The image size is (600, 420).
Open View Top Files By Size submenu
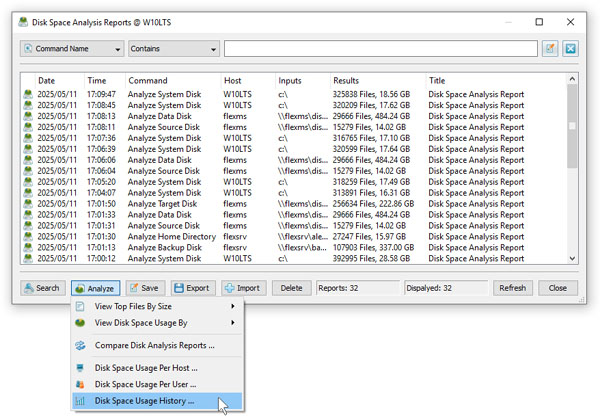pos(157,306)
